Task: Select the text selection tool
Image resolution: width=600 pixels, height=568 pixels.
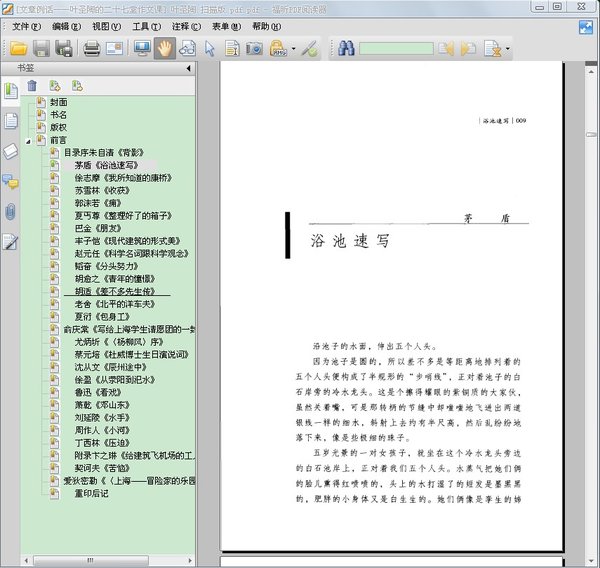Action: 232,49
